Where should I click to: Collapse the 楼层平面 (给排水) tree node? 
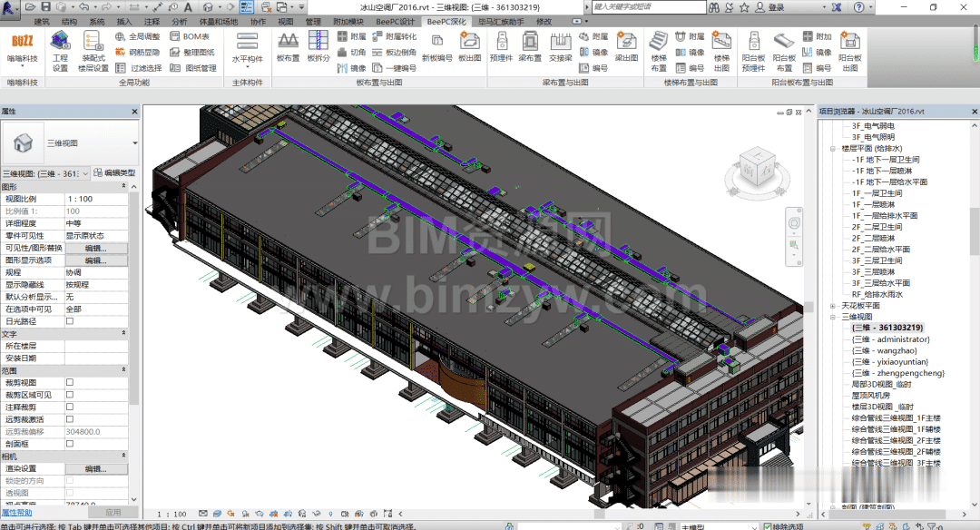coord(832,149)
